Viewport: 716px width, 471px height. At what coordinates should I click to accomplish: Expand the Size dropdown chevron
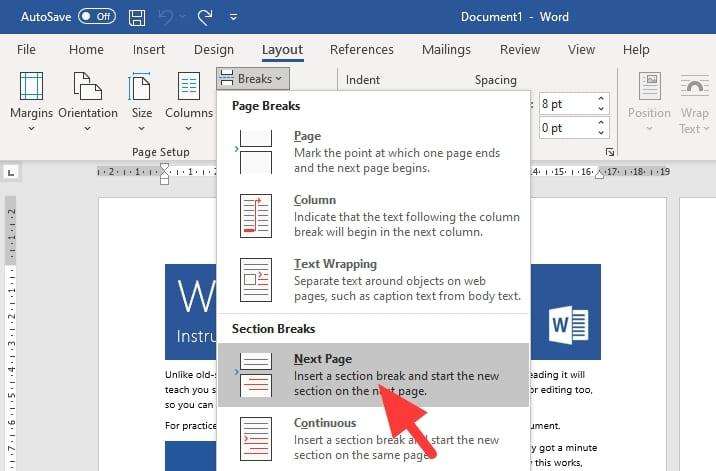coord(142,129)
